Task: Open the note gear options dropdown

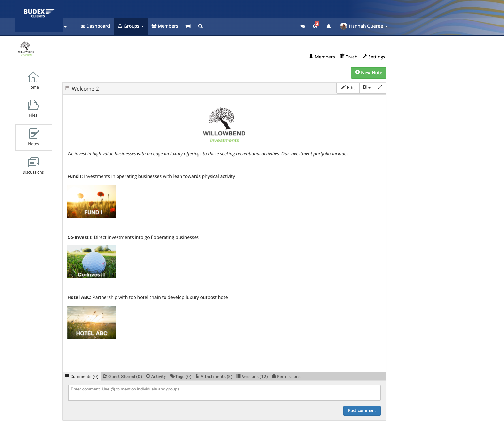Action: [x=366, y=87]
